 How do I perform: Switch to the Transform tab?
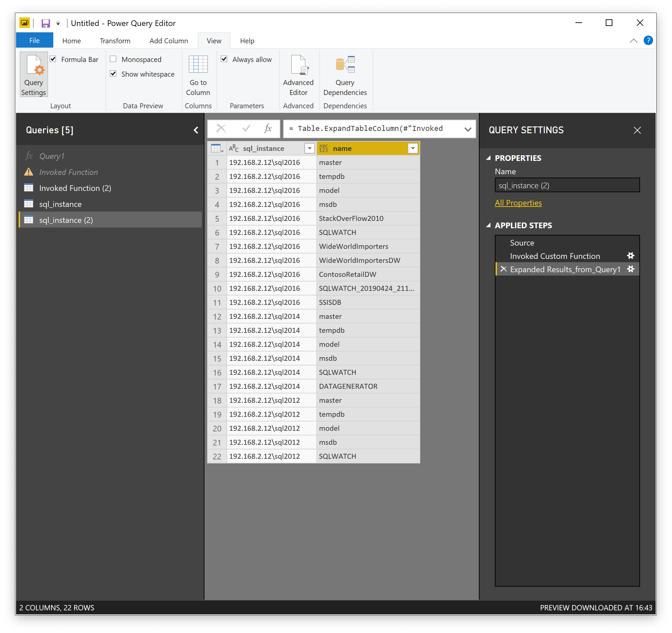click(115, 41)
